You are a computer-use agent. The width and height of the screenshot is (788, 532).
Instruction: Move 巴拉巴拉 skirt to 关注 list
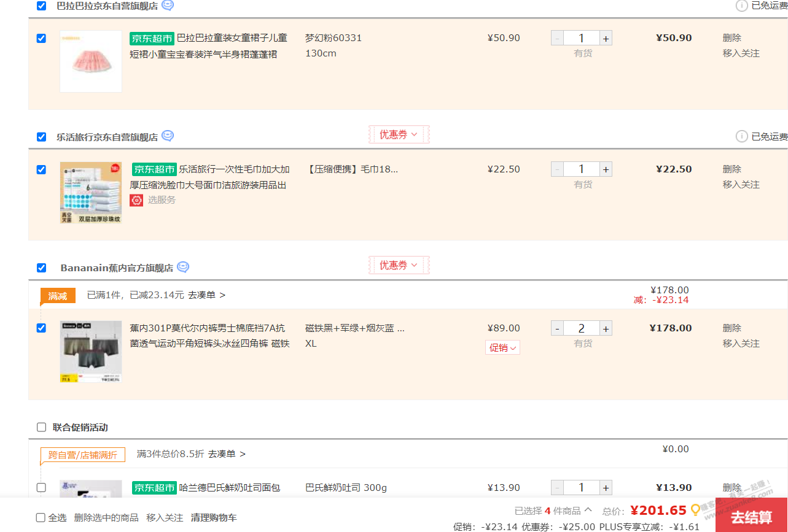pyautogui.click(x=741, y=53)
